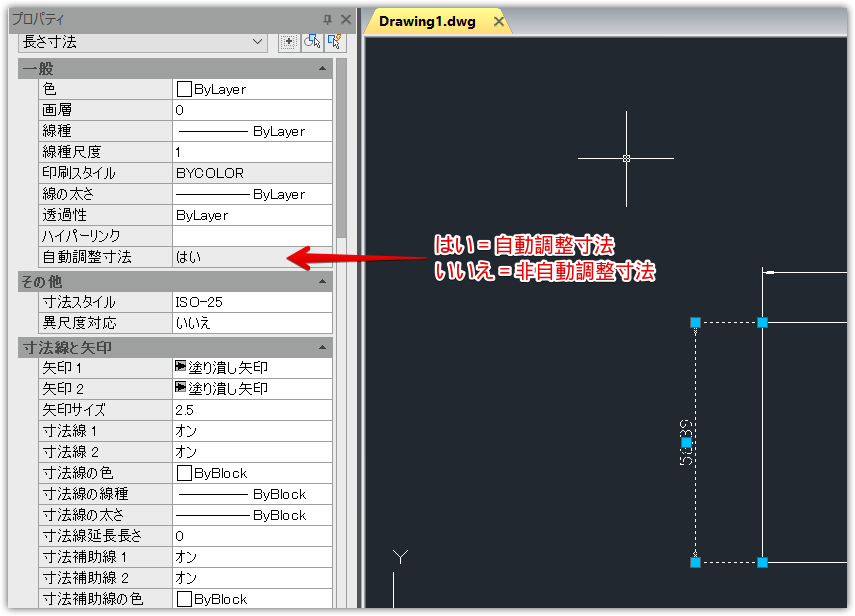Screen dimensions: 855x616
Task: Open the 寸法線の太さ ByBlock value
Action: 252,515
